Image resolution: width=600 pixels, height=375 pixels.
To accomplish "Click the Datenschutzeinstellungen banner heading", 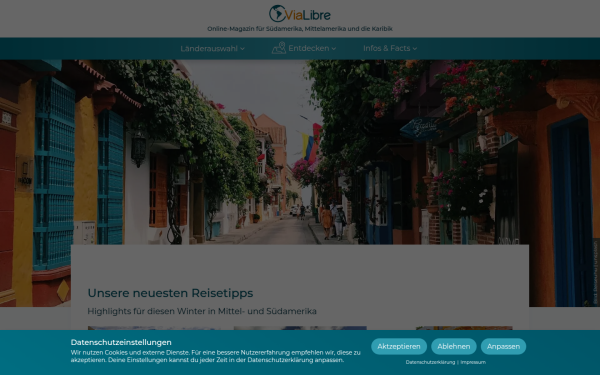I will pyautogui.click(x=121, y=342).
